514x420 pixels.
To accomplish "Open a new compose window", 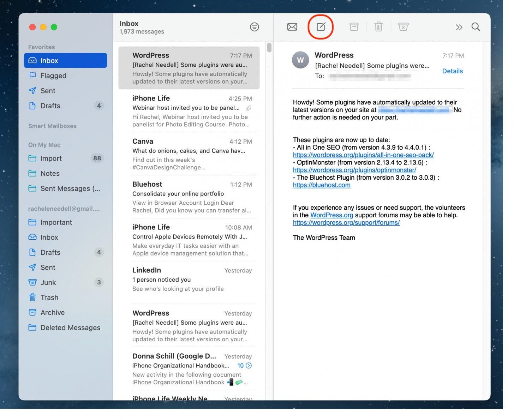I will point(320,26).
